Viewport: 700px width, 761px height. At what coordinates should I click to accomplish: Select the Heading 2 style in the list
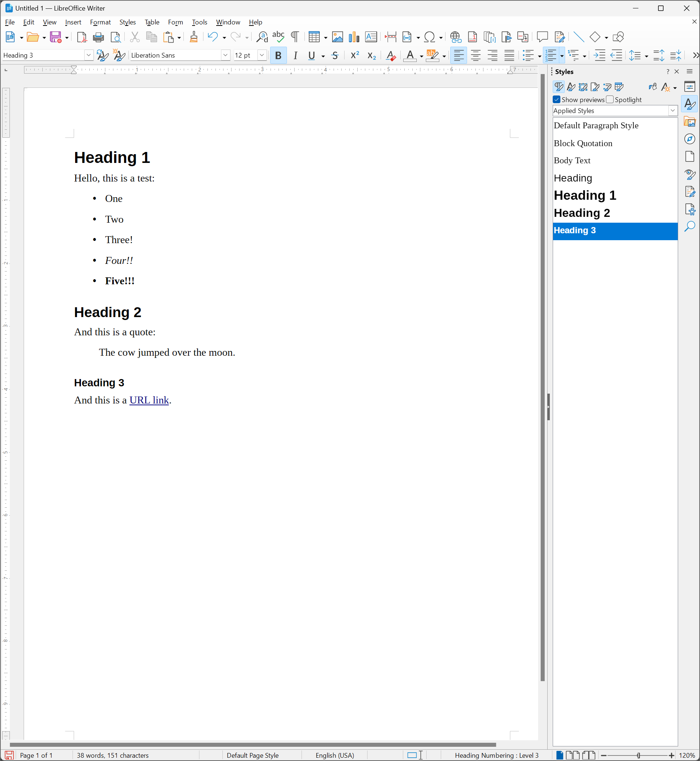click(582, 213)
